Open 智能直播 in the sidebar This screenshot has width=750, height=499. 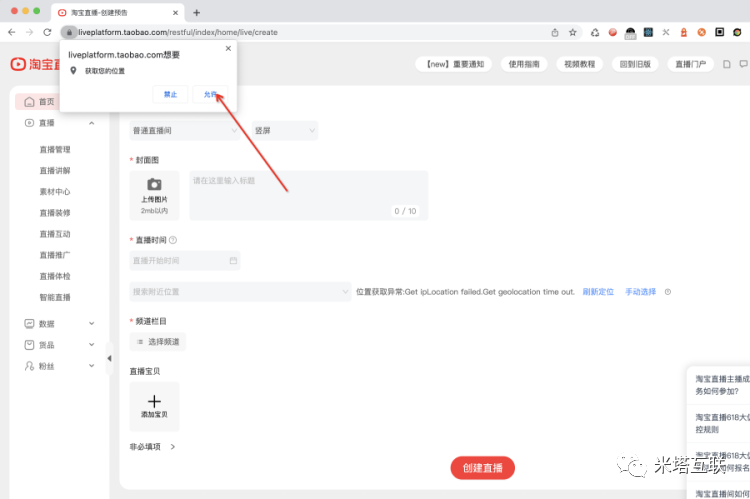coord(55,297)
